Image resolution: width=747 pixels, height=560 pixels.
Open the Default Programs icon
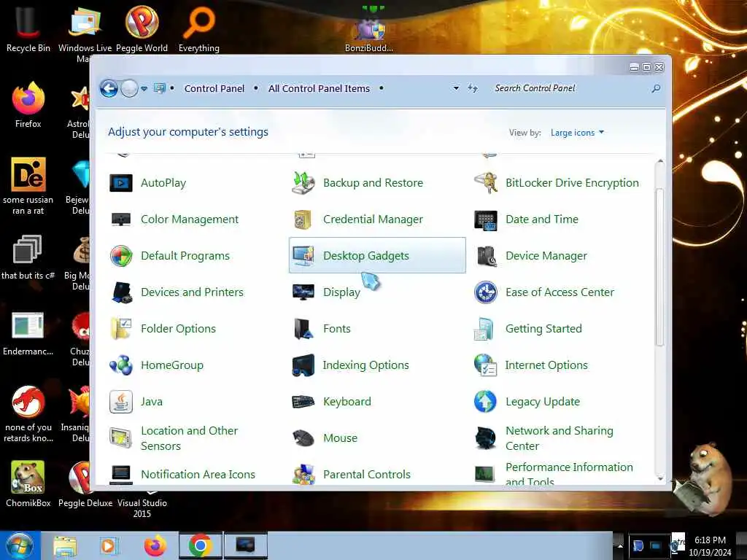(121, 256)
